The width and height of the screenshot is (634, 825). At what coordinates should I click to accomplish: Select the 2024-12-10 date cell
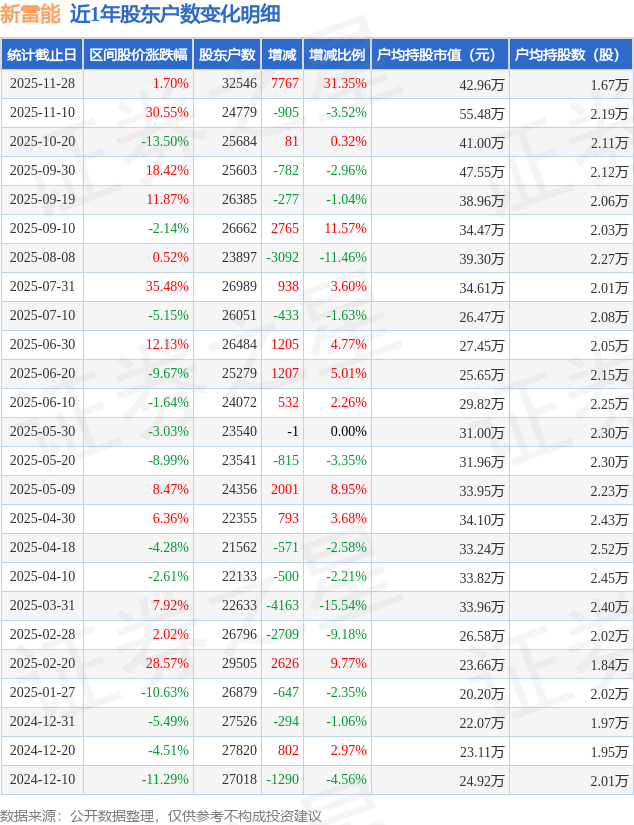(x=41, y=780)
